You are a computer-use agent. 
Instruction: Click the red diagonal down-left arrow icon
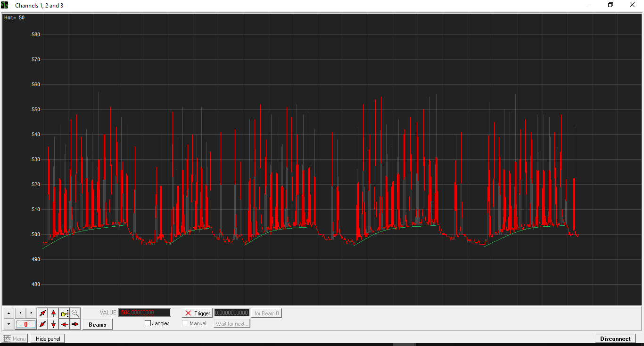(43, 324)
